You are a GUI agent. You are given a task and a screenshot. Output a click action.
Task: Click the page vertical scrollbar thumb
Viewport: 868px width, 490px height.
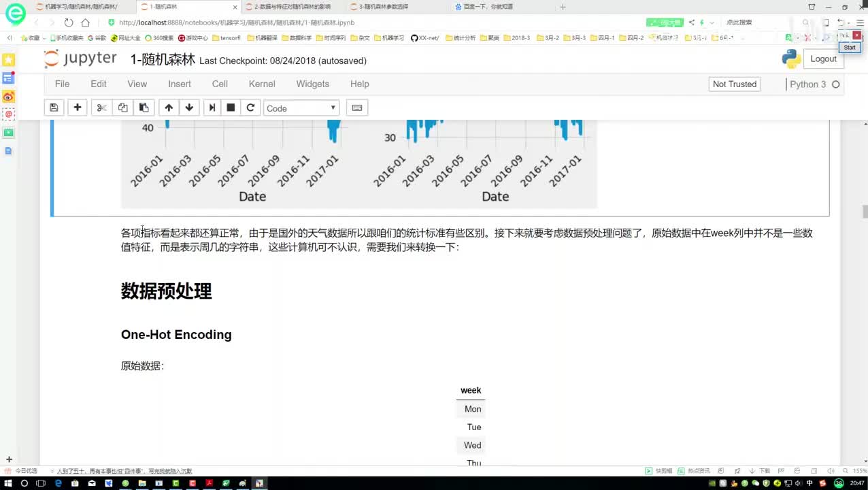(865, 212)
